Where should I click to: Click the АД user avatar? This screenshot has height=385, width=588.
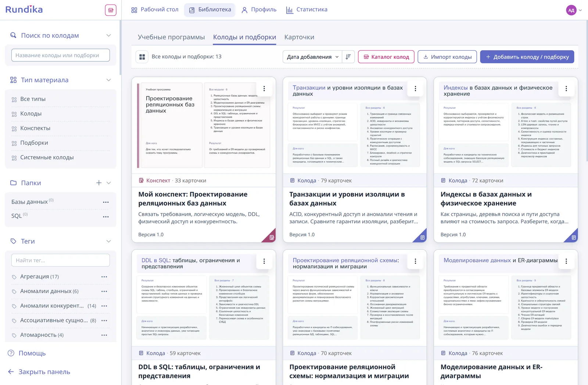click(x=571, y=10)
